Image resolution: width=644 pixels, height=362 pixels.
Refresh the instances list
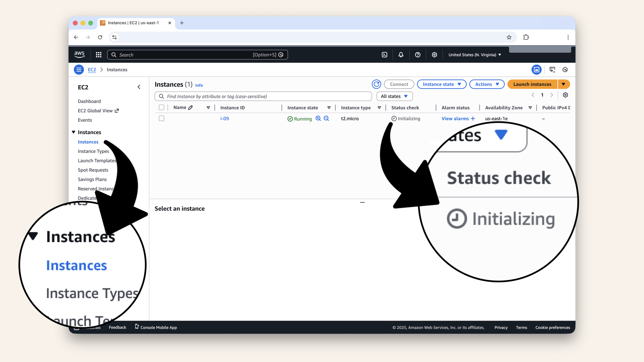tap(376, 84)
